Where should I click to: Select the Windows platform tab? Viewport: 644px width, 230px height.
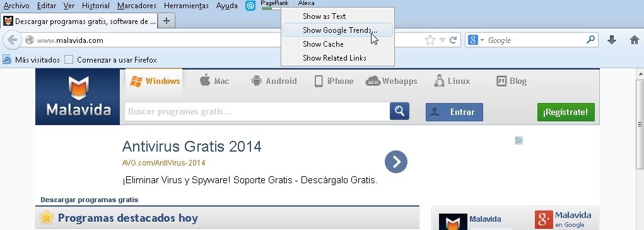point(155,81)
